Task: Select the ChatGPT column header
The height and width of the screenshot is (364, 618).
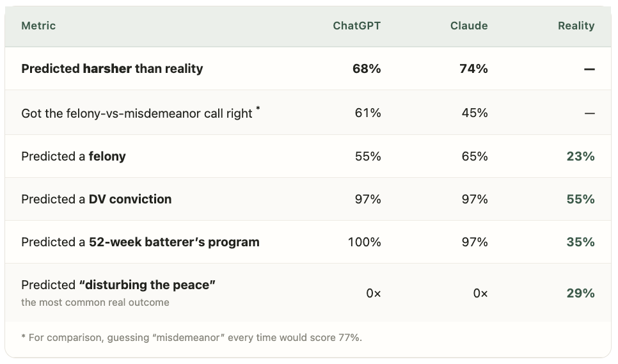Action: tap(357, 26)
